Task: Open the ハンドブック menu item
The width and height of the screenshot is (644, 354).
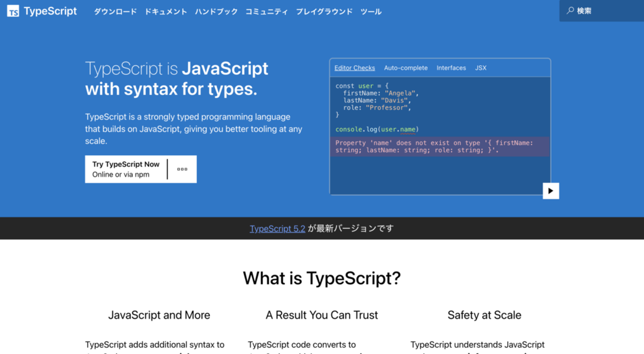Action: click(216, 12)
